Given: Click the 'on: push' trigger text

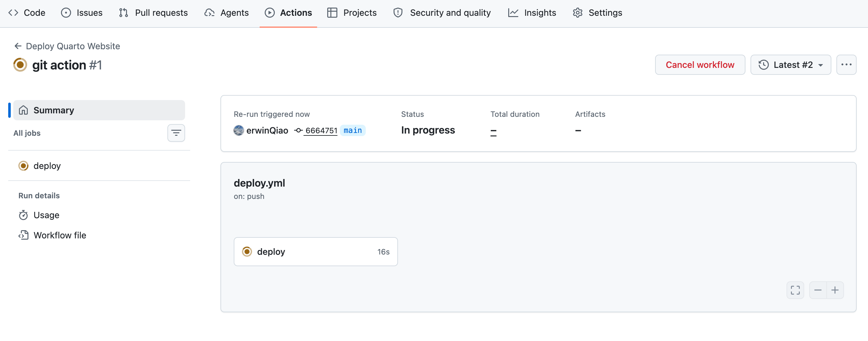Looking at the screenshot, I should click(x=249, y=196).
